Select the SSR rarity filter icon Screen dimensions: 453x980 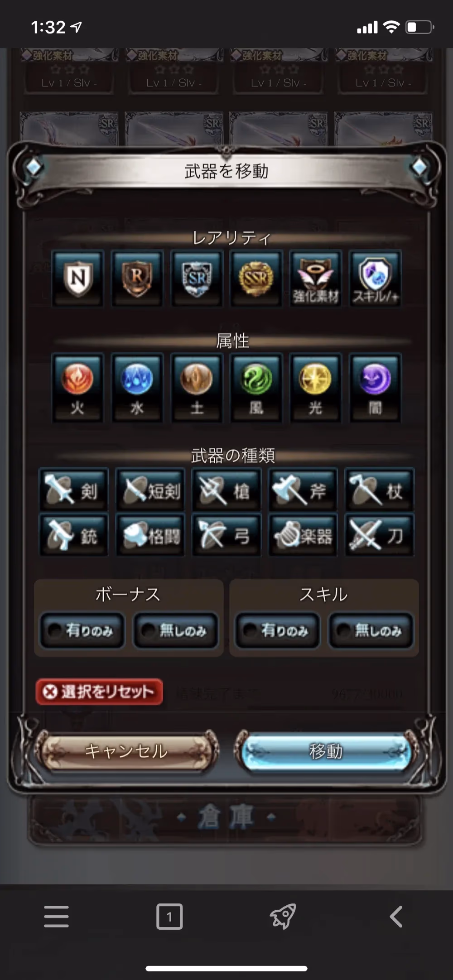pos(256,278)
